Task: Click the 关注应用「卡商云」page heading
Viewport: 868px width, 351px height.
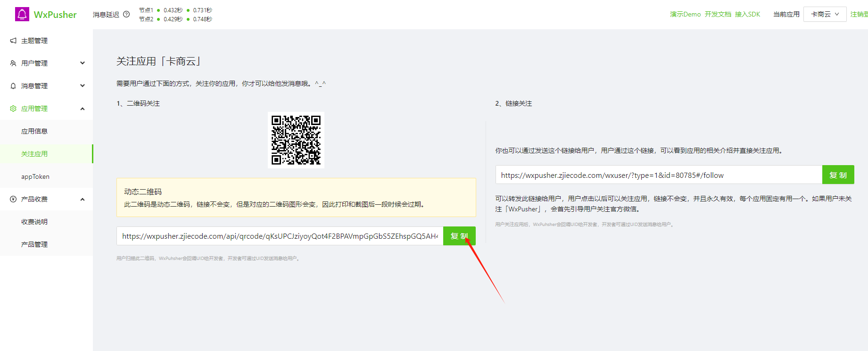Action: [x=159, y=61]
